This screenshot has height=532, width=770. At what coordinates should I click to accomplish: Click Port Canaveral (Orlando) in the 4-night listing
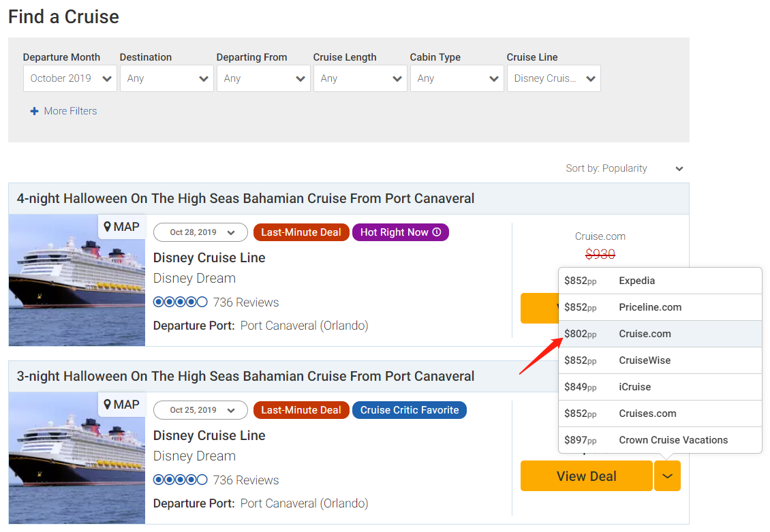coord(304,326)
